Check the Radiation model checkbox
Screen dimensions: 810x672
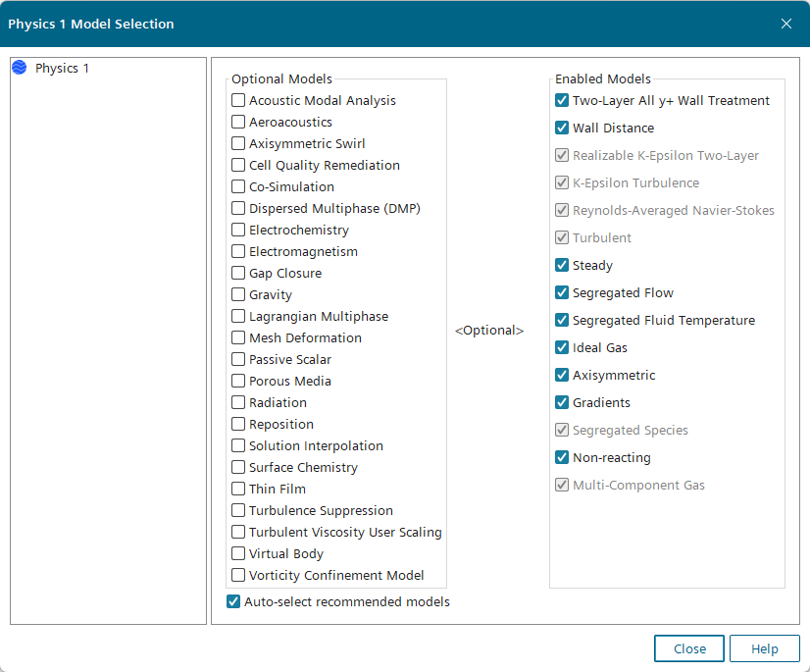tap(238, 402)
